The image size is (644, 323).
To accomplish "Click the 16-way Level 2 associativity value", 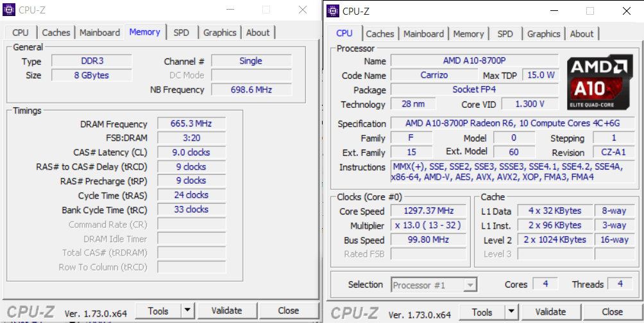I will point(615,240).
